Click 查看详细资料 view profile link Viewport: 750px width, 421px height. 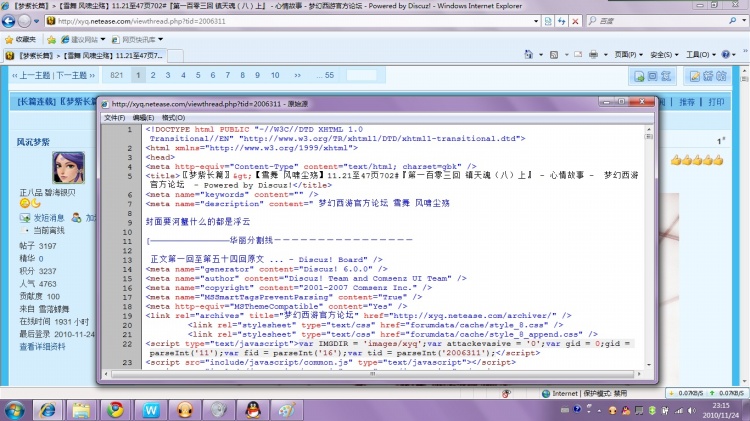tap(42, 346)
